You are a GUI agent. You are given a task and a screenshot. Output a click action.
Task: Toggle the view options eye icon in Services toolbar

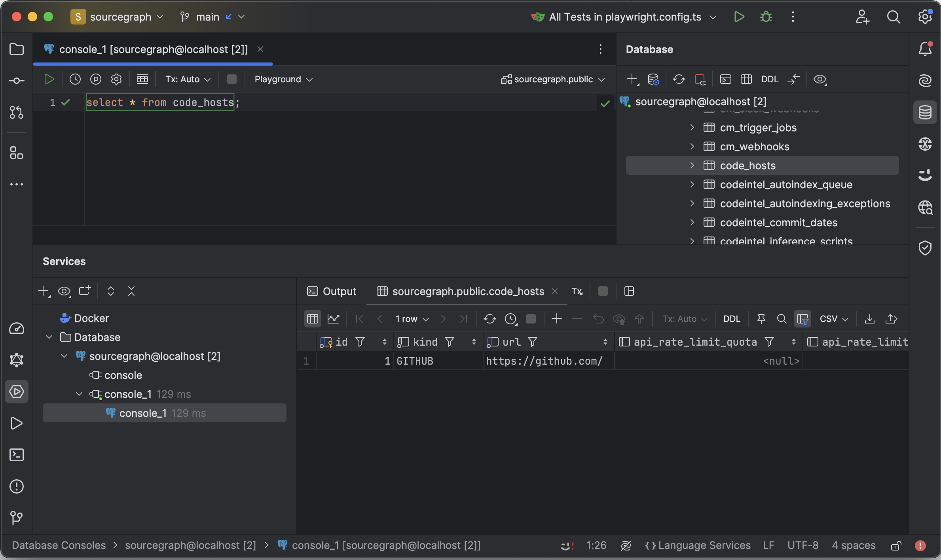point(64,291)
